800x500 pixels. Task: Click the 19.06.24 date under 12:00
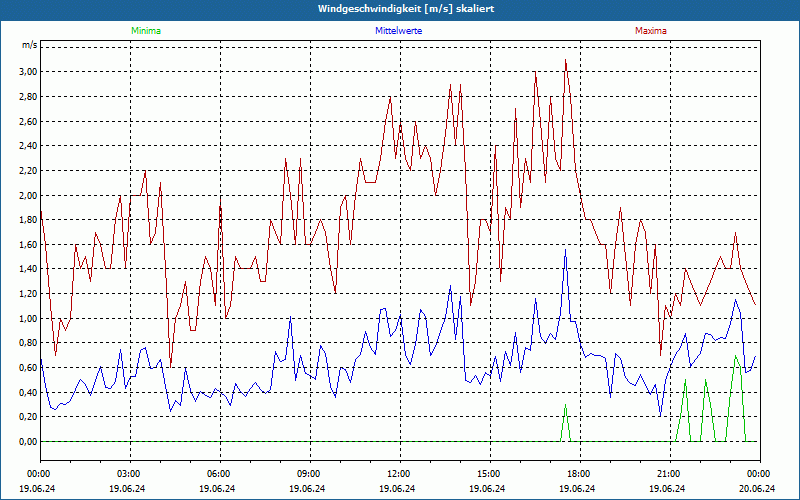coord(397,488)
